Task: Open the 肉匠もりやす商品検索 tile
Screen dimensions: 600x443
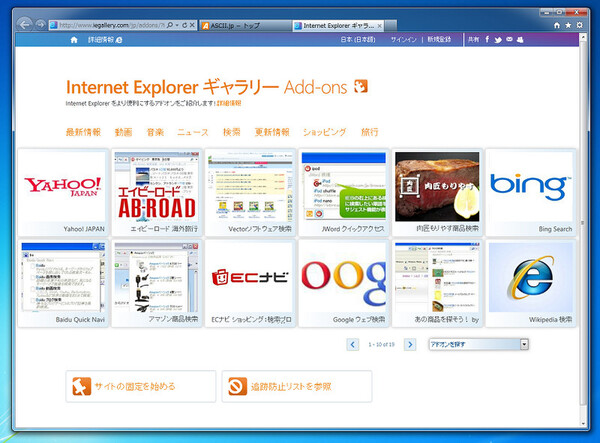Action: tap(437, 192)
